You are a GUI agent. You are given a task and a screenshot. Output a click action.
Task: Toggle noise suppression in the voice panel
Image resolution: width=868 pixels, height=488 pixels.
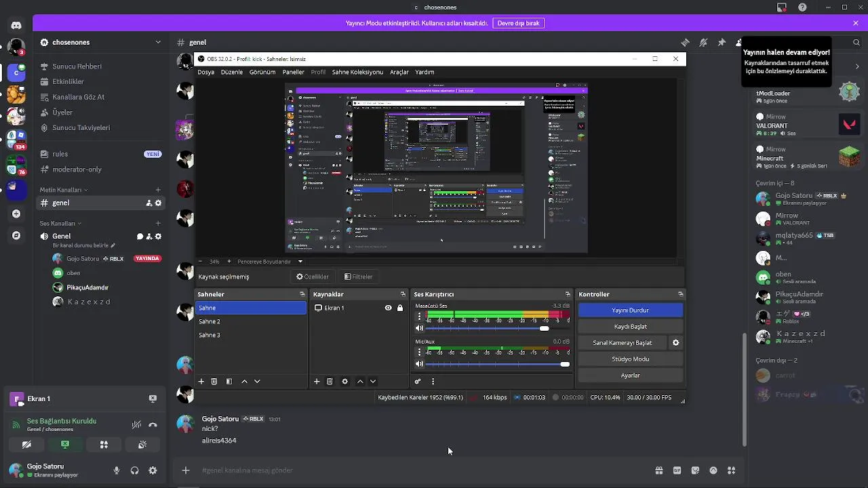pos(136,425)
